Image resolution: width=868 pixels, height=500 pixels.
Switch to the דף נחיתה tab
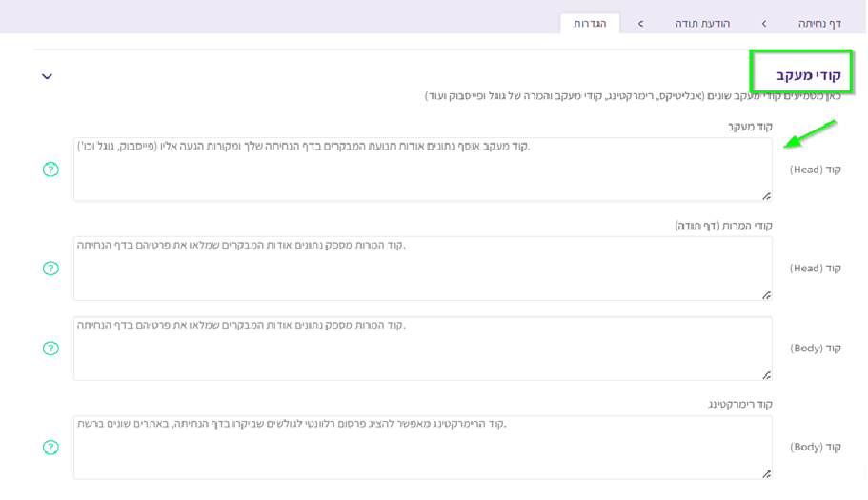pos(818,24)
